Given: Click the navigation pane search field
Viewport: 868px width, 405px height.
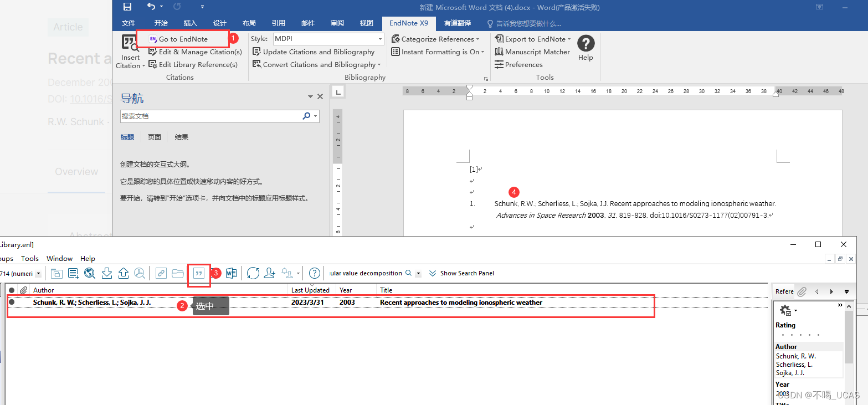Looking at the screenshot, I should 210,116.
